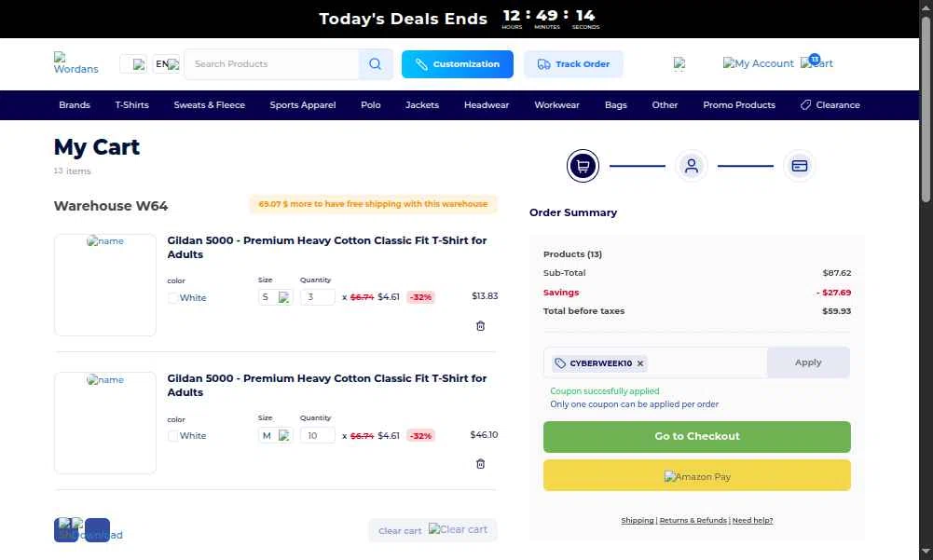Open the Returns & Refunds link
The height and width of the screenshot is (560, 933).
click(x=693, y=521)
